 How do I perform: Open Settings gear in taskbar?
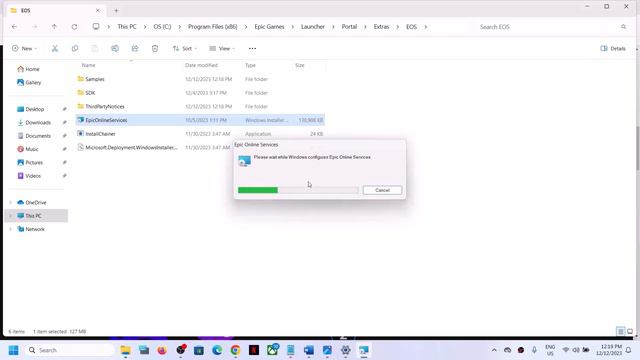pyautogui.click(x=345, y=350)
